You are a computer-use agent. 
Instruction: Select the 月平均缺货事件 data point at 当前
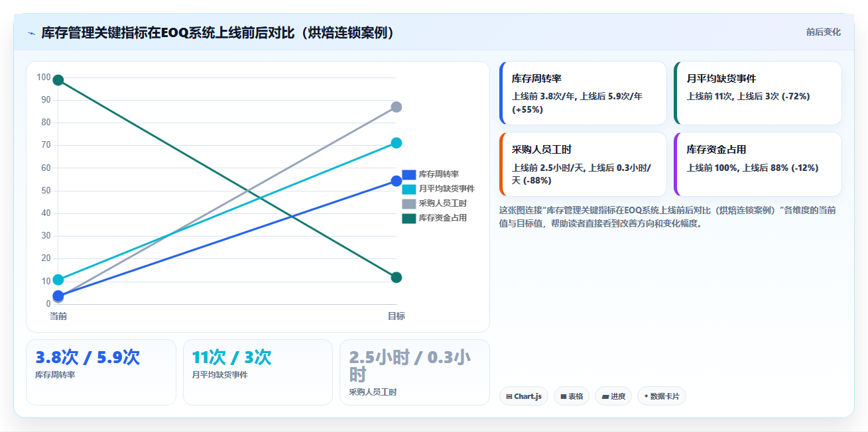(58, 280)
